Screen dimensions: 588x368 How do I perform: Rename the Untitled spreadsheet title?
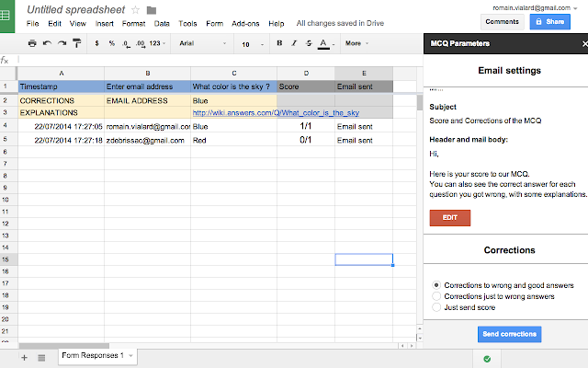[75, 10]
